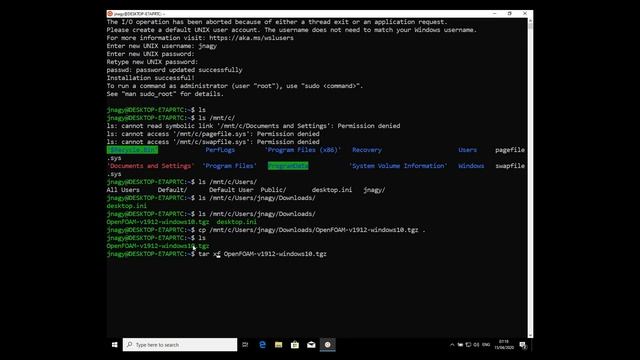This screenshot has width=640, height=360.
Task: Click the 'Type here to search' box
Action: (x=180, y=345)
